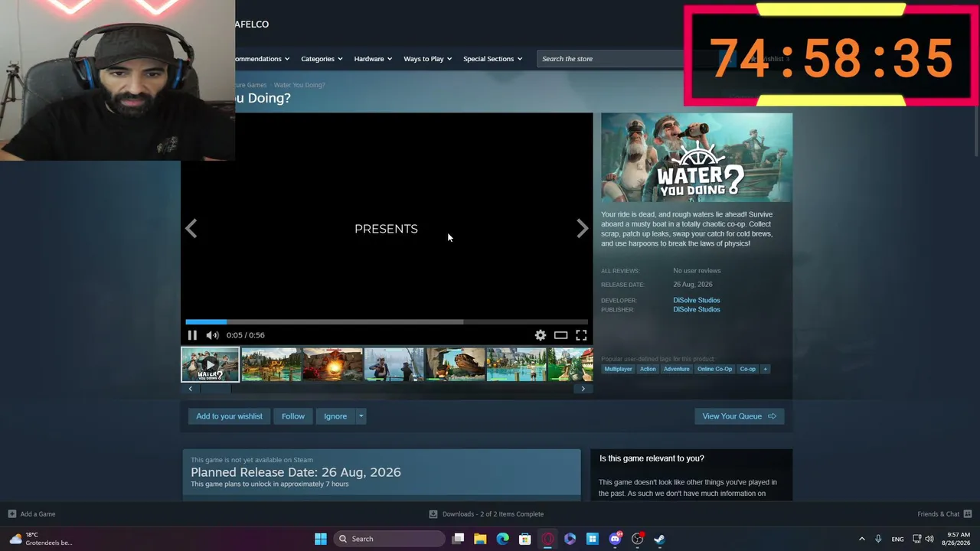Open the developer DiSolve Studios link

point(697,300)
